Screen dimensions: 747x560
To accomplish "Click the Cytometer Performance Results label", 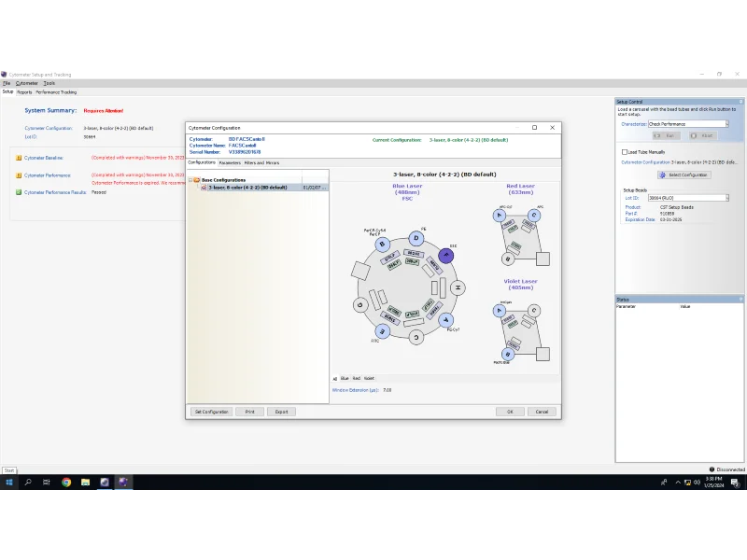I will [x=55, y=192].
